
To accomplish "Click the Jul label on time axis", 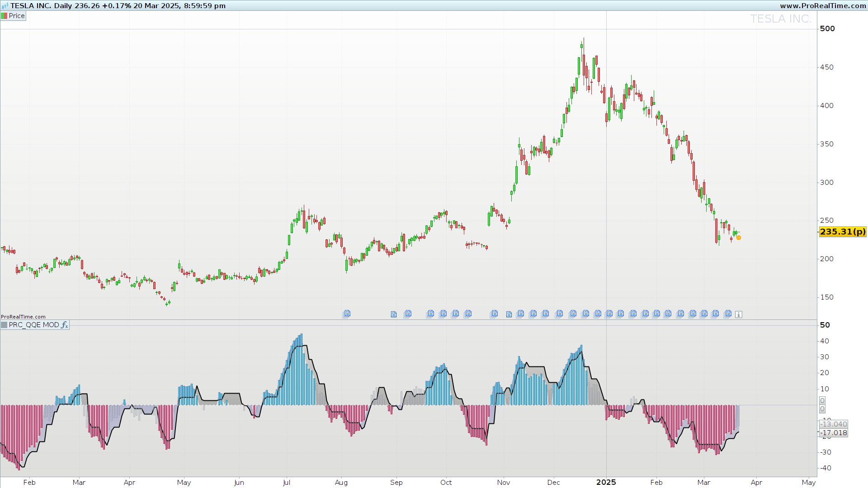I will [287, 483].
